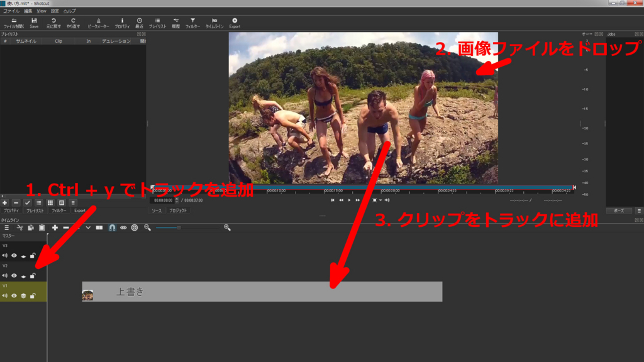Viewport: 644px width, 362px height.
Task: Open the Filters funnel toolbar icon
Action: click(192, 23)
